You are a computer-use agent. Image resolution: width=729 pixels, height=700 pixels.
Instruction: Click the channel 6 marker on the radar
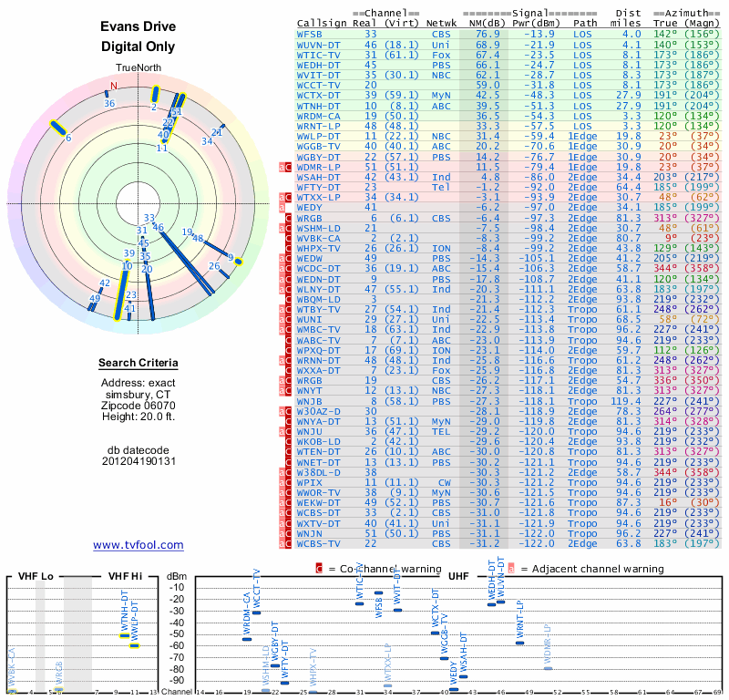(57, 128)
